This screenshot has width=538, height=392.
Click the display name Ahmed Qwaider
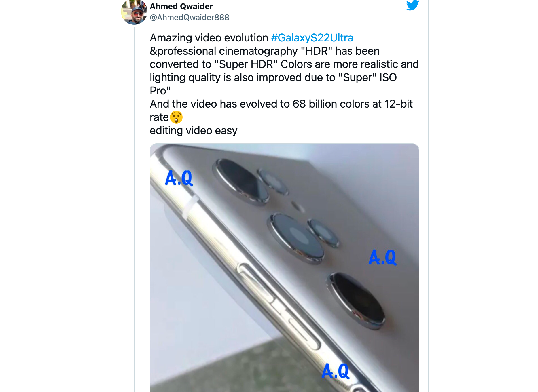pos(181,6)
